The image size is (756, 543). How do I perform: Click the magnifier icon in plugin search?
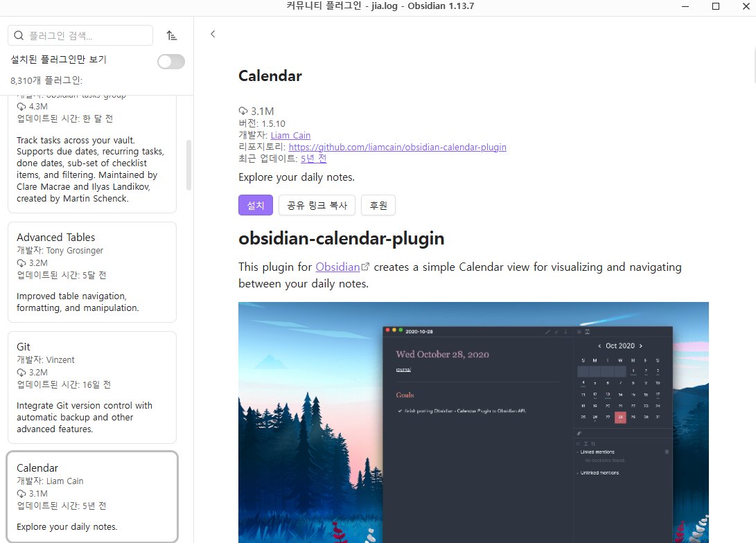(x=19, y=35)
